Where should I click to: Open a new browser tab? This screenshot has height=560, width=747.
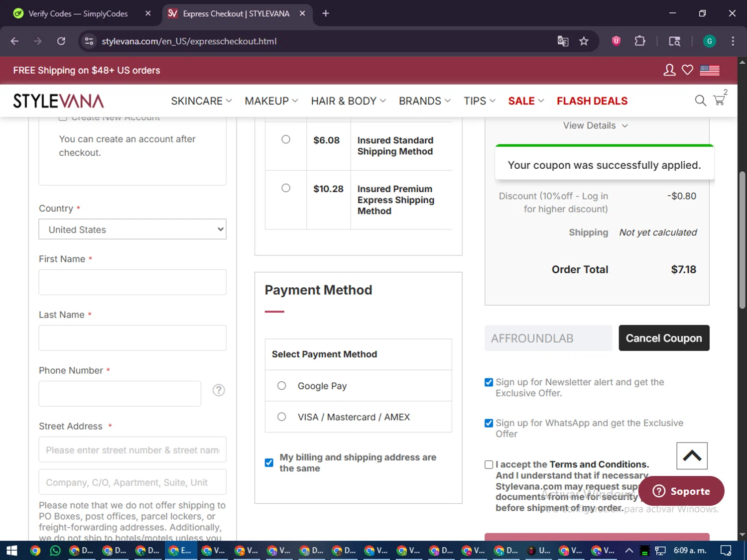(326, 13)
